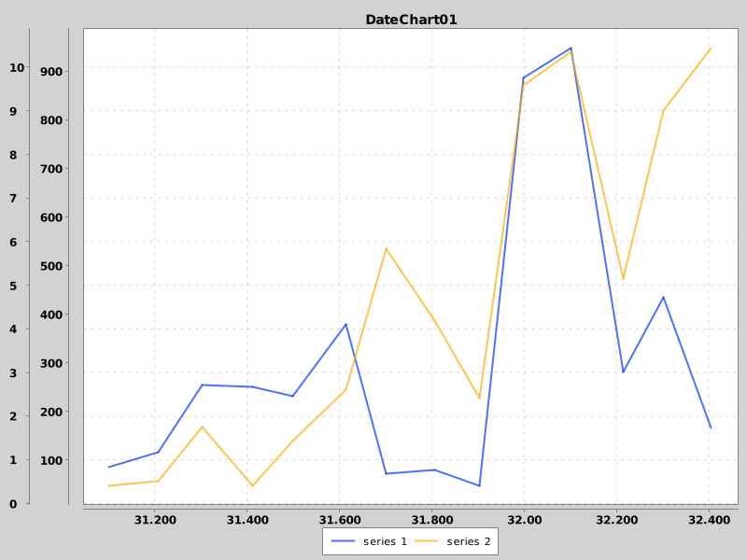Image resolution: width=747 pixels, height=560 pixels.
Task: Click the inner axis label 200
Action: pyautogui.click(x=51, y=412)
